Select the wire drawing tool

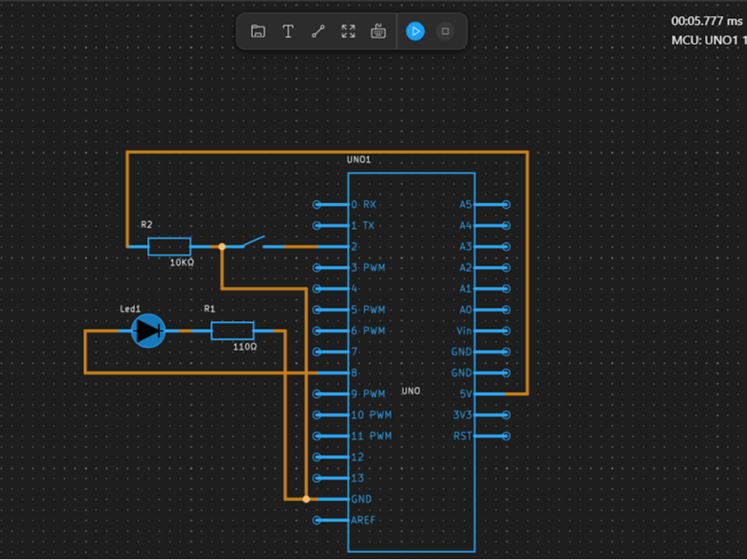pyautogui.click(x=318, y=32)
